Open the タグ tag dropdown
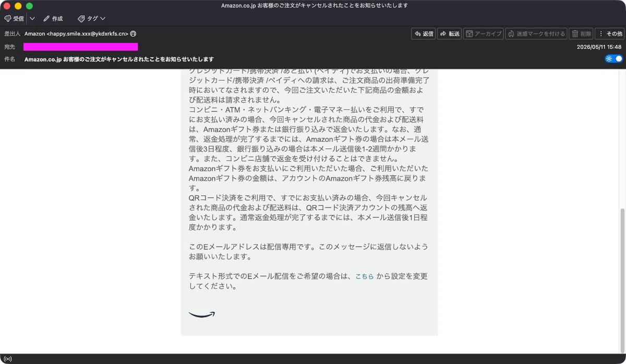 [x=91, y=18]
